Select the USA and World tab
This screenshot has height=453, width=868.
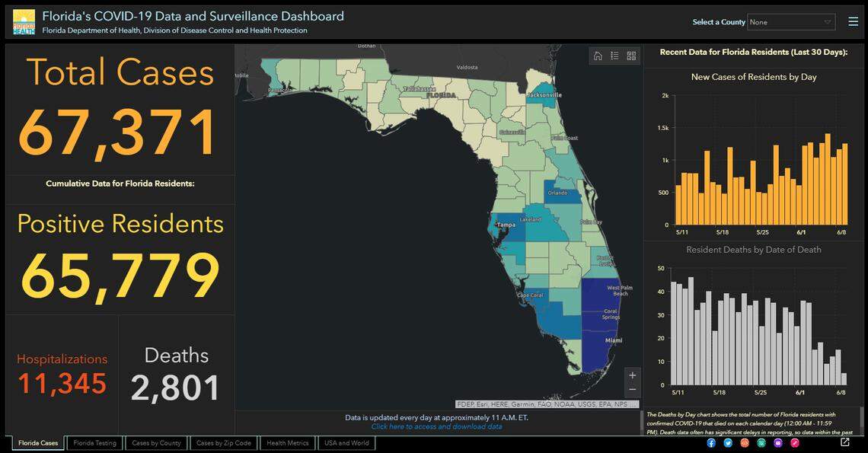346,442
